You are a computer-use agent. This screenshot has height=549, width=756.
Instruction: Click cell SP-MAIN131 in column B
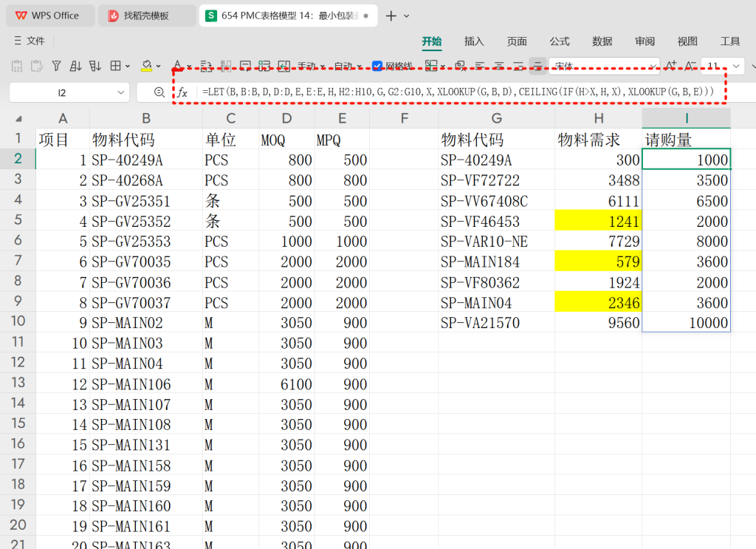pos(146,444)
